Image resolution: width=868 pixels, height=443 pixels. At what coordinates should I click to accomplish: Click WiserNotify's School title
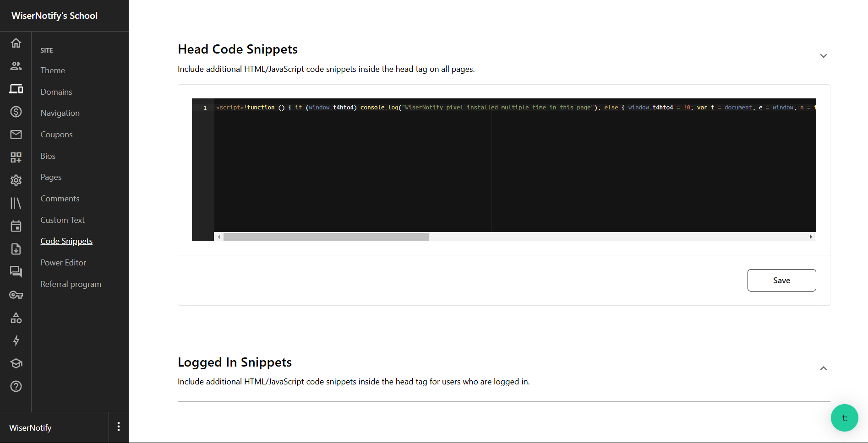click(55, 16)
